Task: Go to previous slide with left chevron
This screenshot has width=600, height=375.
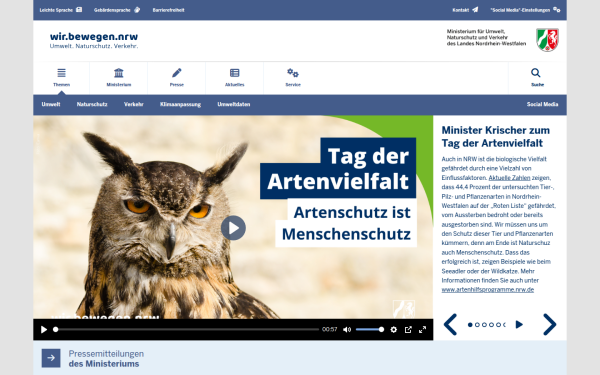Action: click(450, 324)
